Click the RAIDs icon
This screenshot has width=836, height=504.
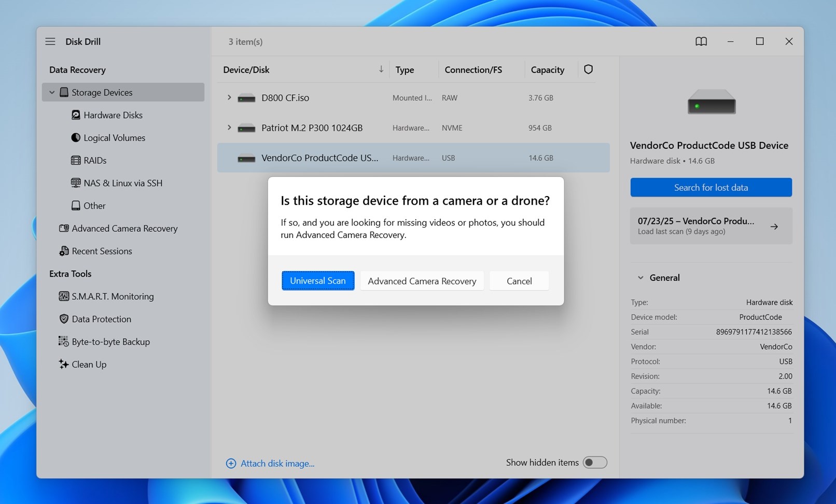[76, 160]
